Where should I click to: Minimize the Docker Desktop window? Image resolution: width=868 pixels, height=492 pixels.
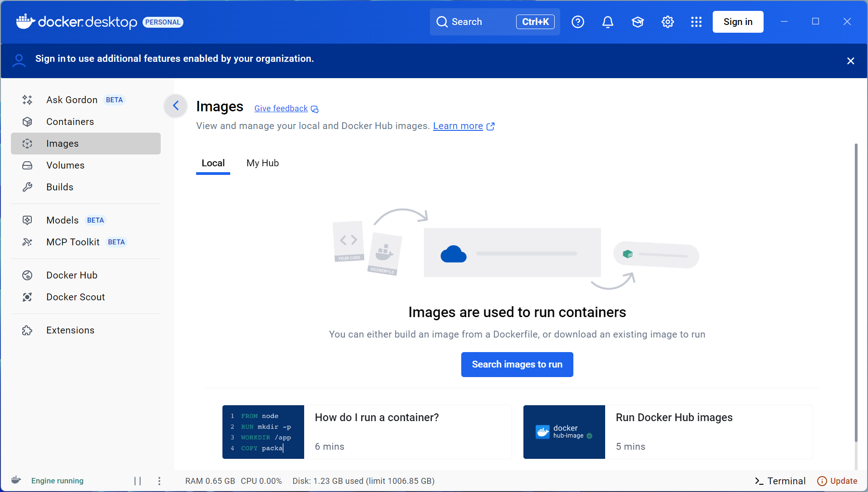point(784,21)
